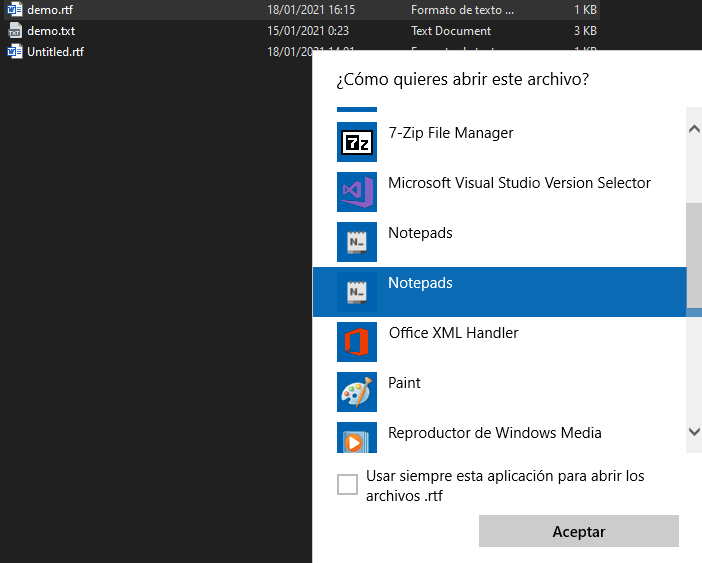Click the highlighted Notepads app icon
This screenshot has width=702, height=563.
coord(357,292)
